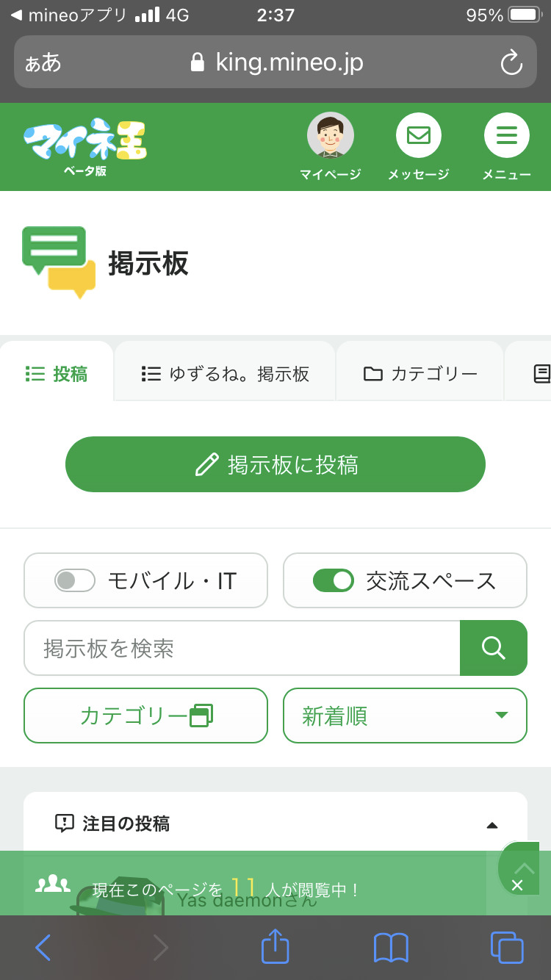
Task: Tap the Mineo King logo
Action: coord(85,143)
